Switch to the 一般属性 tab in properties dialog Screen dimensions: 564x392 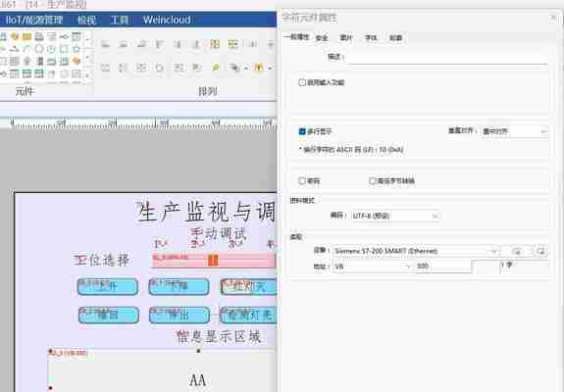[296, 37]
